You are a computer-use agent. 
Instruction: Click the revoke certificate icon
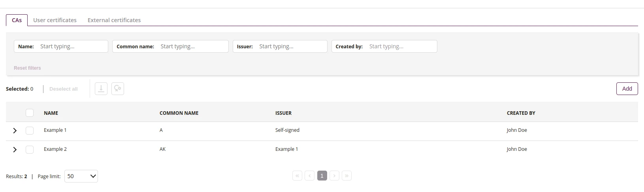pyautogui.click(x=118, y=89)
